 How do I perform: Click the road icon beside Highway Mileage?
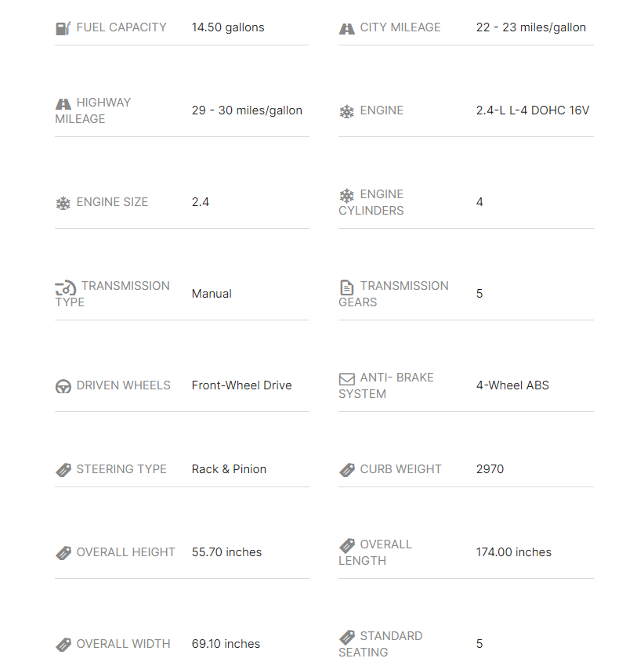63,103
